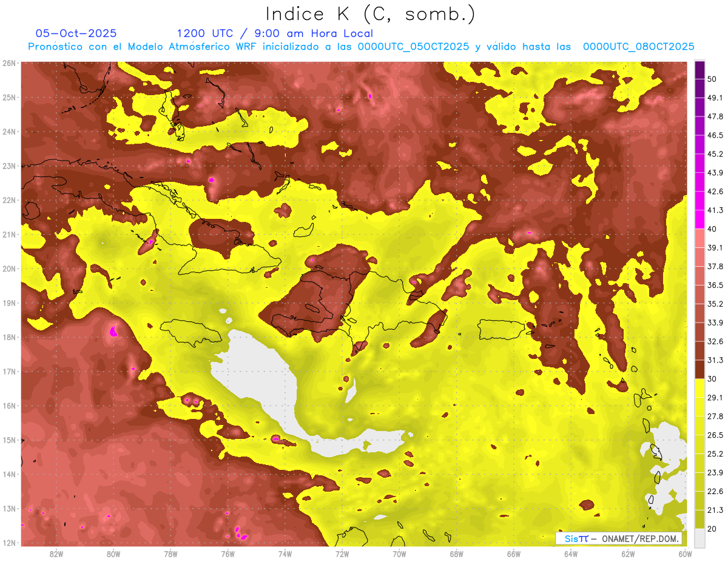728x562 pixels.
Task: Click the longitude label "82W"
Action: (x=56, y=554)
